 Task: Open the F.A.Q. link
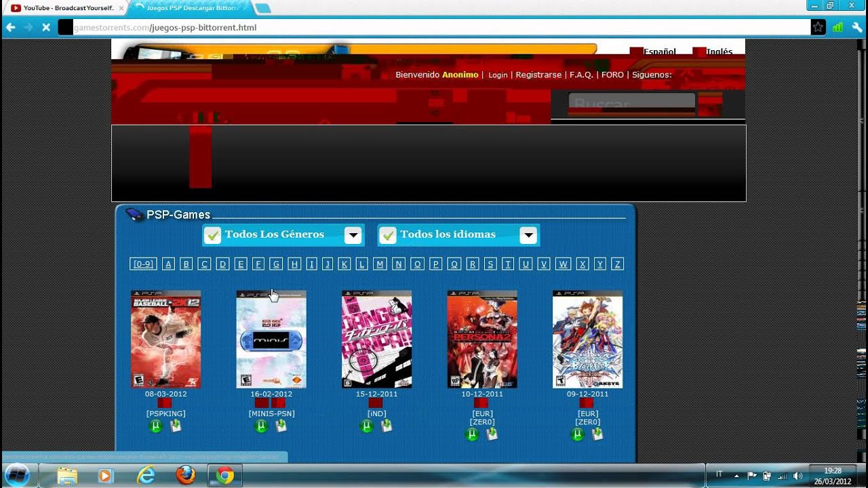(581, 75)
